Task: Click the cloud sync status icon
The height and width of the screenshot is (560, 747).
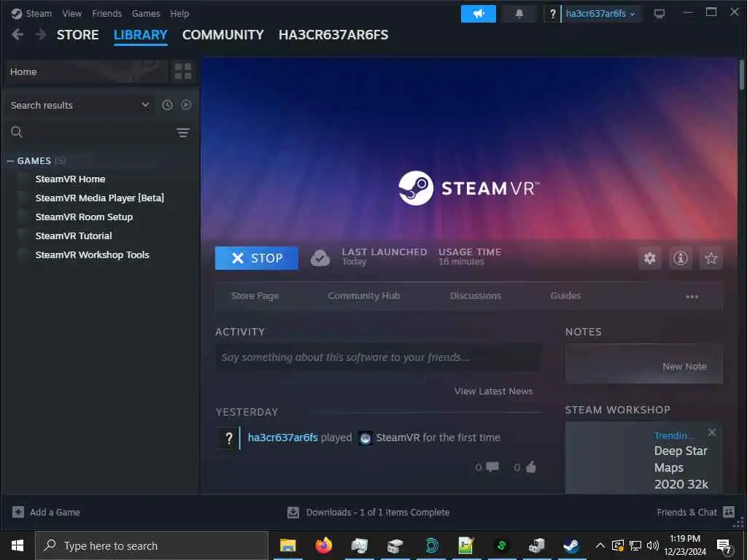Action: click(320, 258)
